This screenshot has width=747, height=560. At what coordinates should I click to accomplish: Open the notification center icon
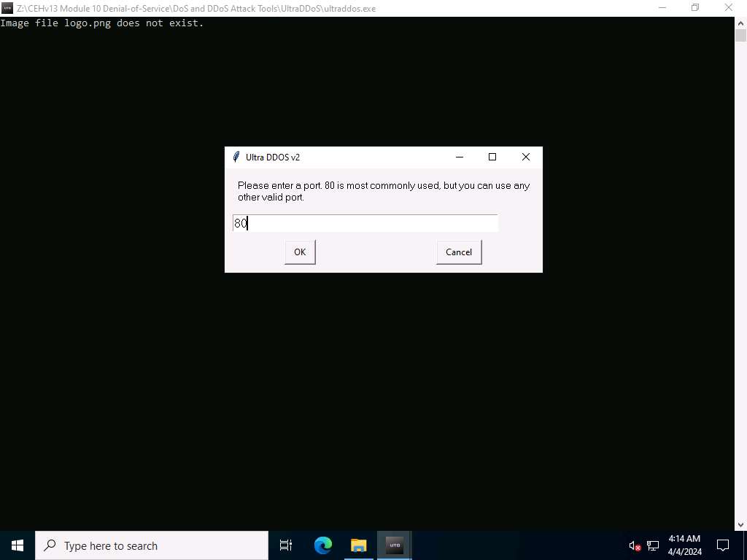[x=723, y=545]
